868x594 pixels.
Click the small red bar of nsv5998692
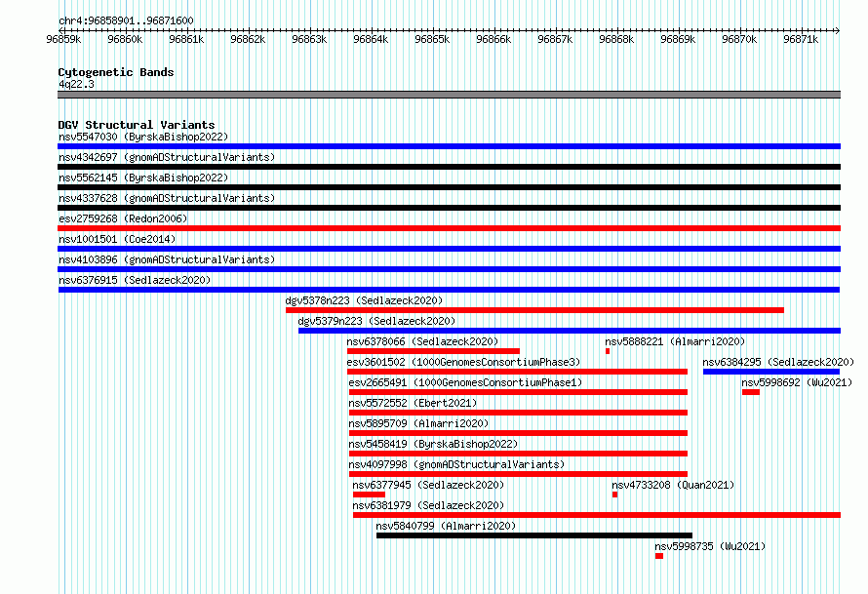(751, 392)
